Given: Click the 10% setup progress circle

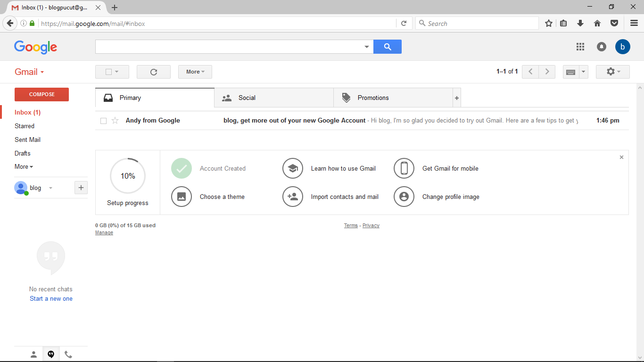Looking at the screenshot, I should pos(128,176).
